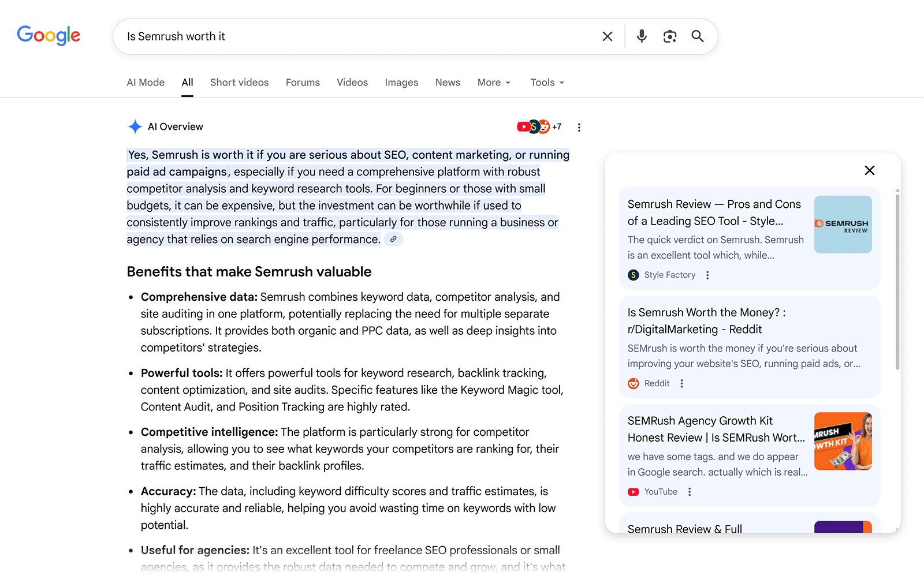Click the YouTube icon on the Agency Growth result
924x579 pixels.
click(634, 491)
